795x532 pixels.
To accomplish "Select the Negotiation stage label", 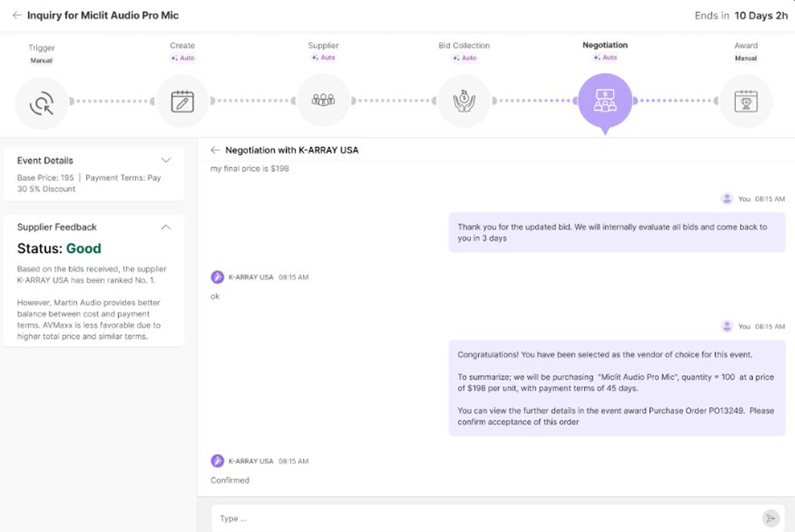I will (x=605, y=45).
